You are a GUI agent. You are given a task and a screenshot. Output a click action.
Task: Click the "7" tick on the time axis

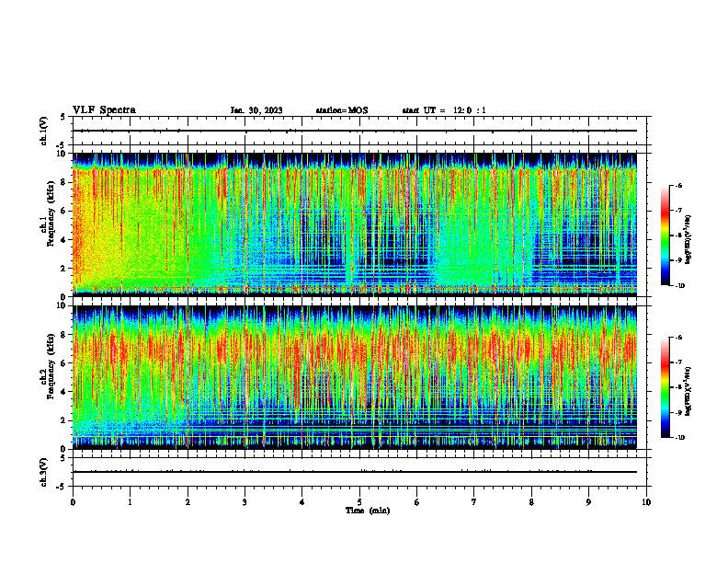(474, 502)
